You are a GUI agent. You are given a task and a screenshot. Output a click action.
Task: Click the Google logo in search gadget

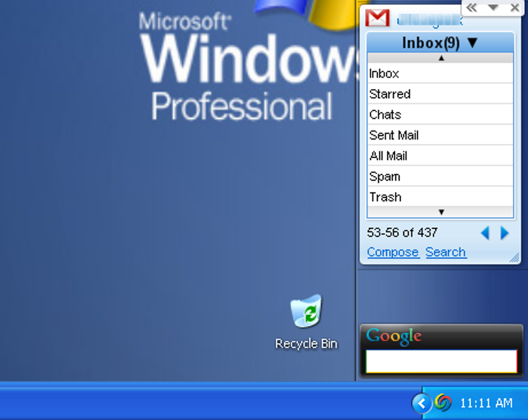pos(393,336)
